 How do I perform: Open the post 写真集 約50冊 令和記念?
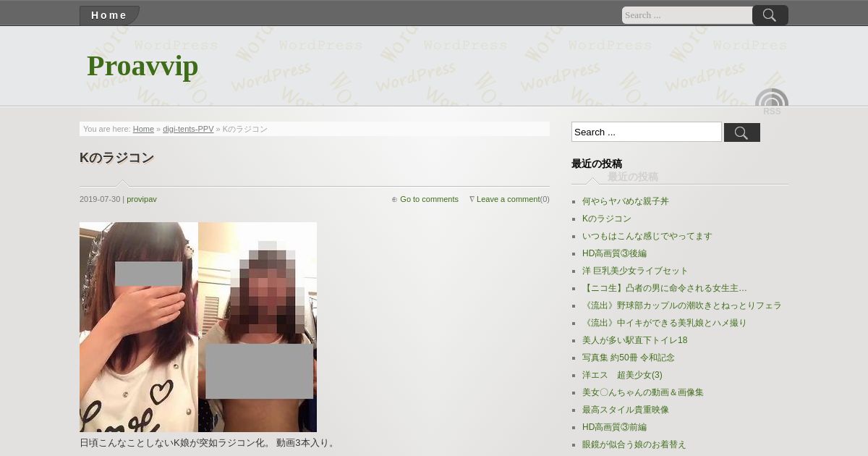629,358
